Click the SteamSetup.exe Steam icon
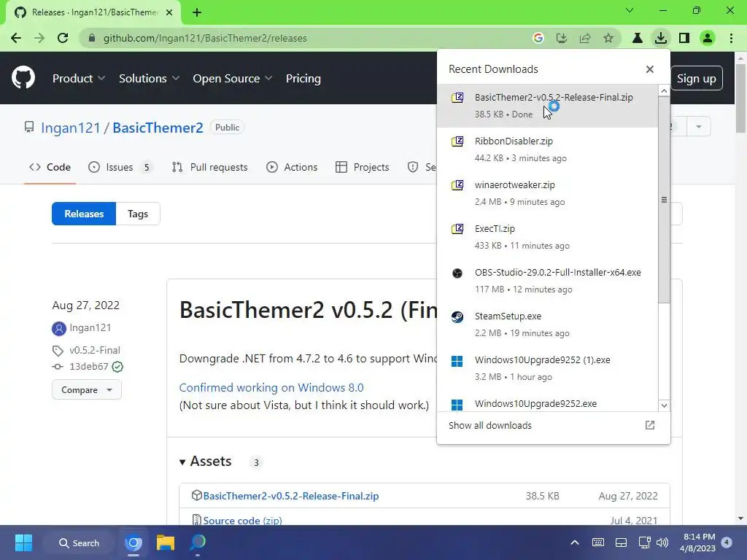Screen dimensions: 747x560 point(457,316)
